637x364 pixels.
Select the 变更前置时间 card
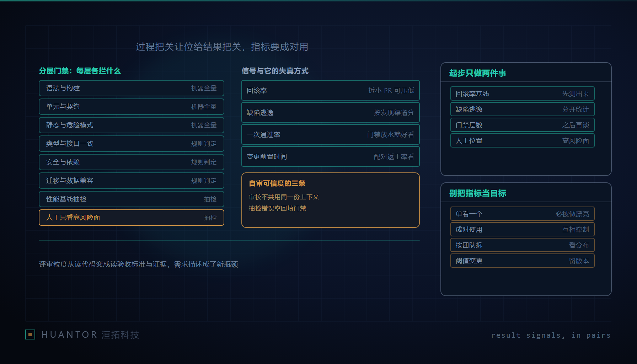pos(331,156)
